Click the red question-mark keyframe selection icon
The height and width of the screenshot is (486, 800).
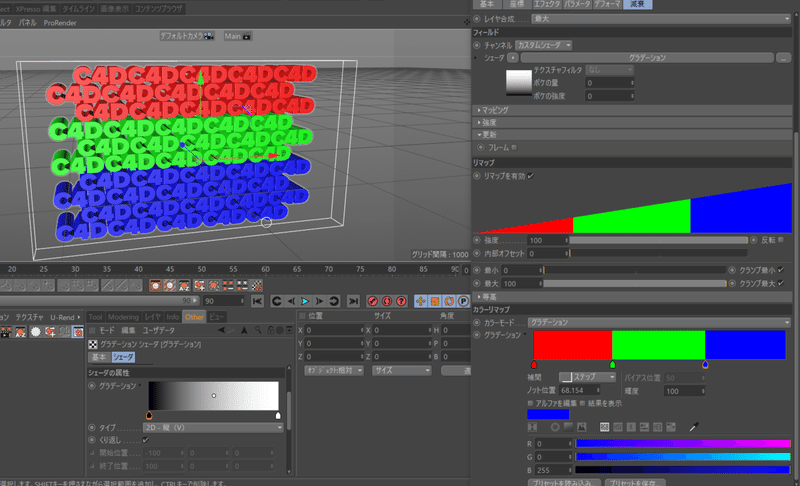(x=402, y=301)
